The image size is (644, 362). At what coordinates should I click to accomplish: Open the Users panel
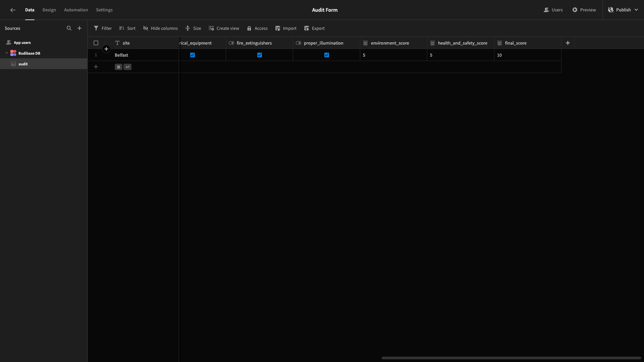553,10
